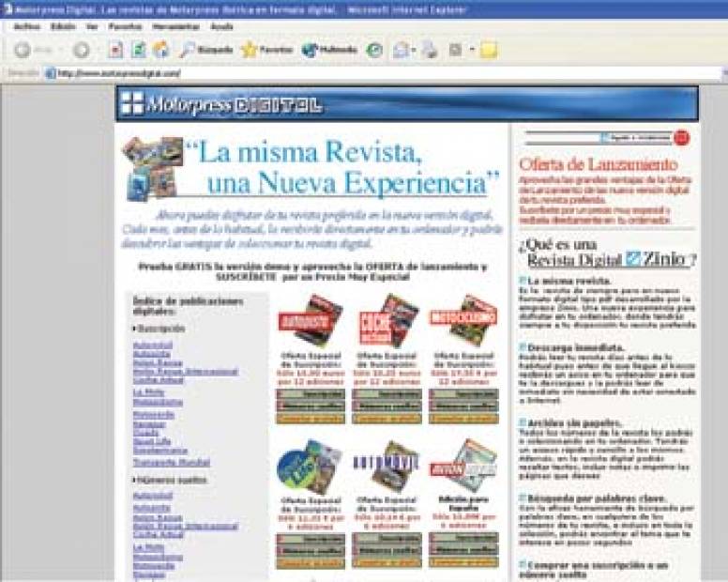Click the browser Back arrow button
This screenshot has height=582, width=728.
pos(23,50)
